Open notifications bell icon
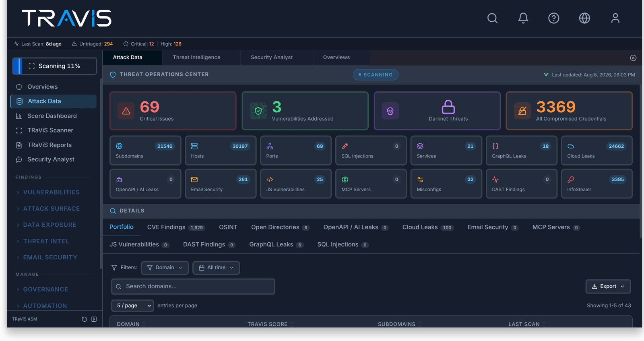Viewport: 644px width, 341px height. 523,18
